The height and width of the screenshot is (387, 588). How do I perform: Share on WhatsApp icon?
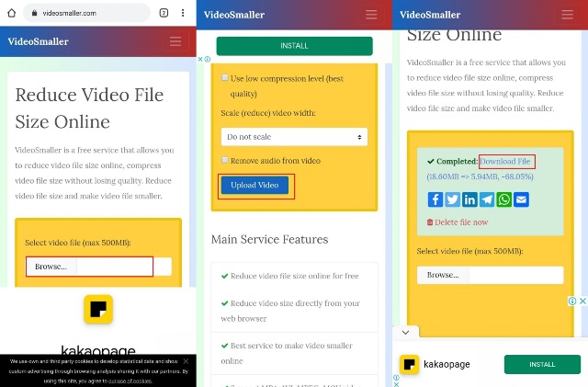pos(504,199)
